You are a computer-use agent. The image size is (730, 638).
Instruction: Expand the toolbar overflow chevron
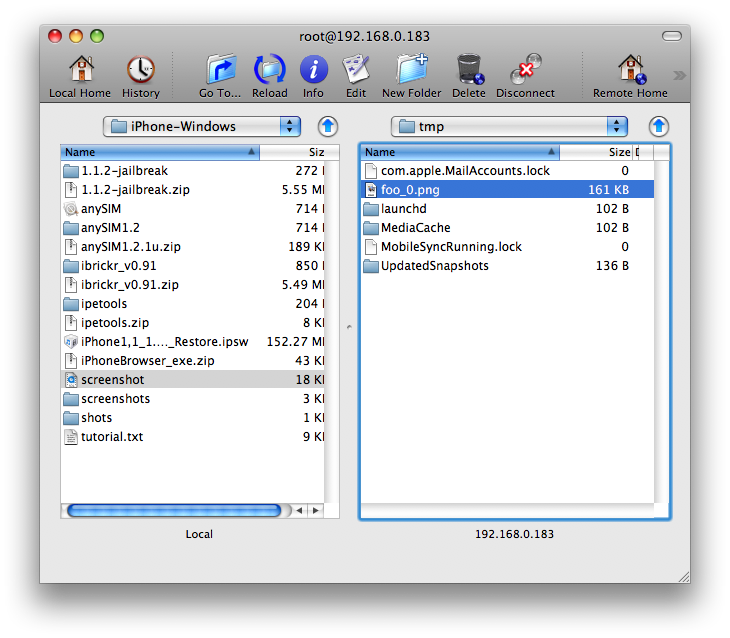[x=679, y=75]
